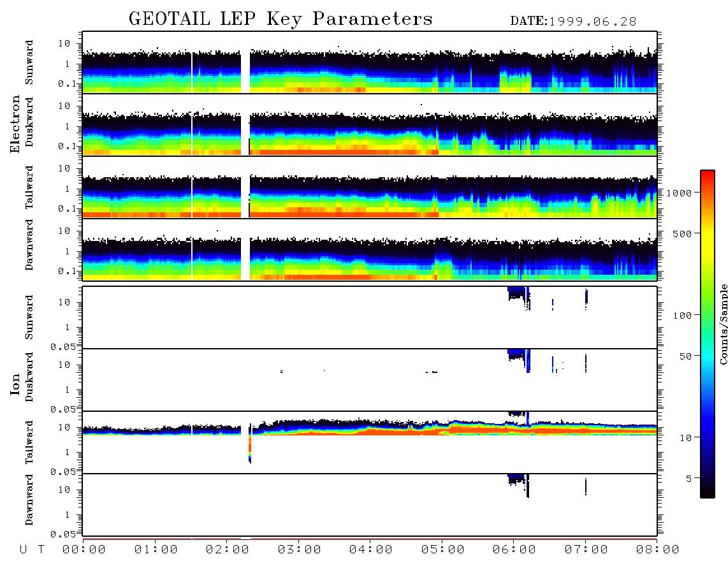Click the 06:00 time tick label
The width and height of the screenshot is (728, 561).
(514, 550)
